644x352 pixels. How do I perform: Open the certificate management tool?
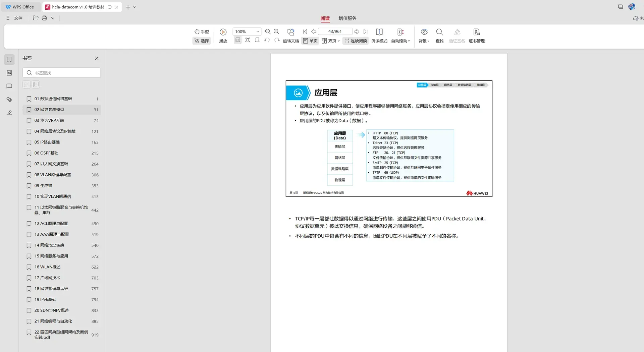click(477, 36)
